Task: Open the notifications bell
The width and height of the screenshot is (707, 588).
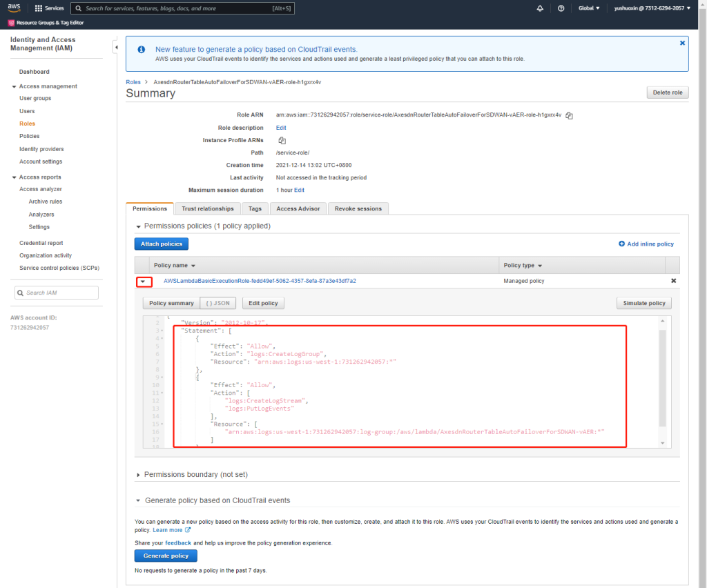Action: point(539,8)
